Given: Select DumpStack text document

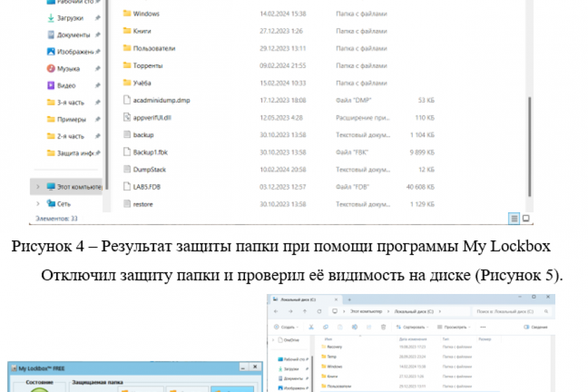Looking at the screenshot, I should [145, 169].
